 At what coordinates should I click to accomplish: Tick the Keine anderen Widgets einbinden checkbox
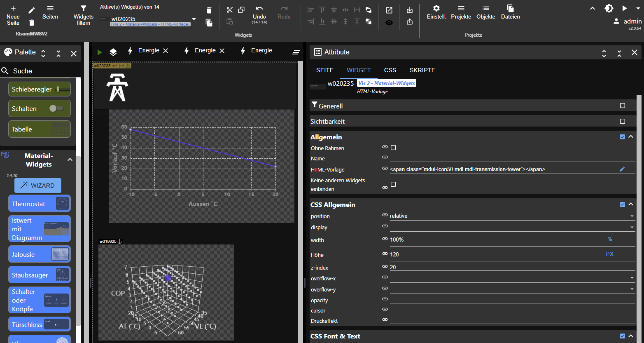393,184
